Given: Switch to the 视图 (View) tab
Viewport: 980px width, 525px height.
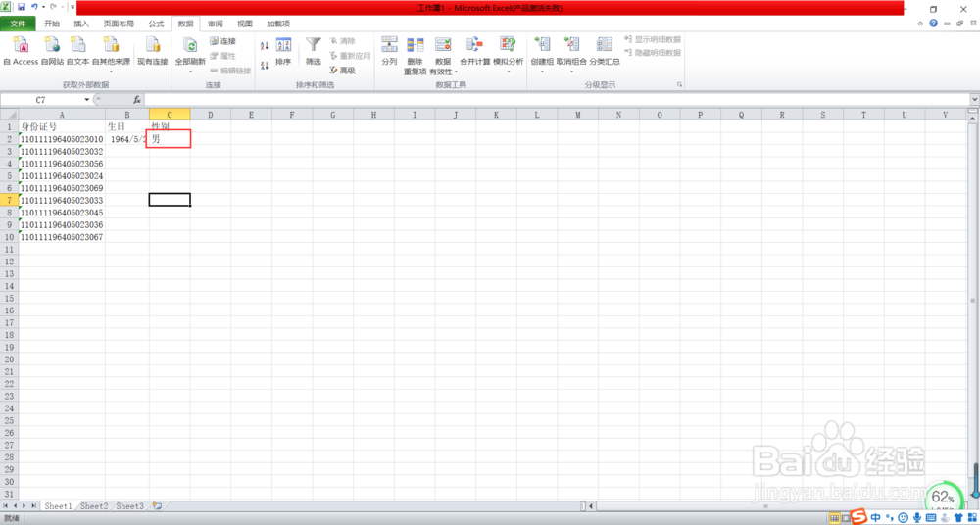Looking at the screenshot, I should tap(244, 24).
